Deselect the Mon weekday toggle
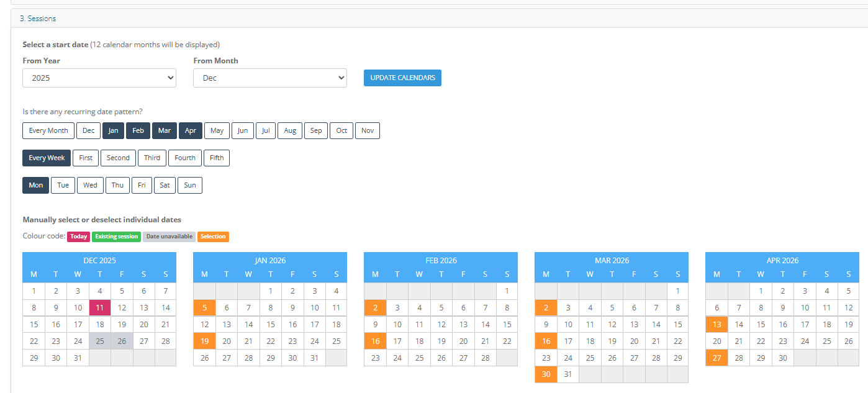The height and width of the screenshot is (393, 868). [36, 185]
